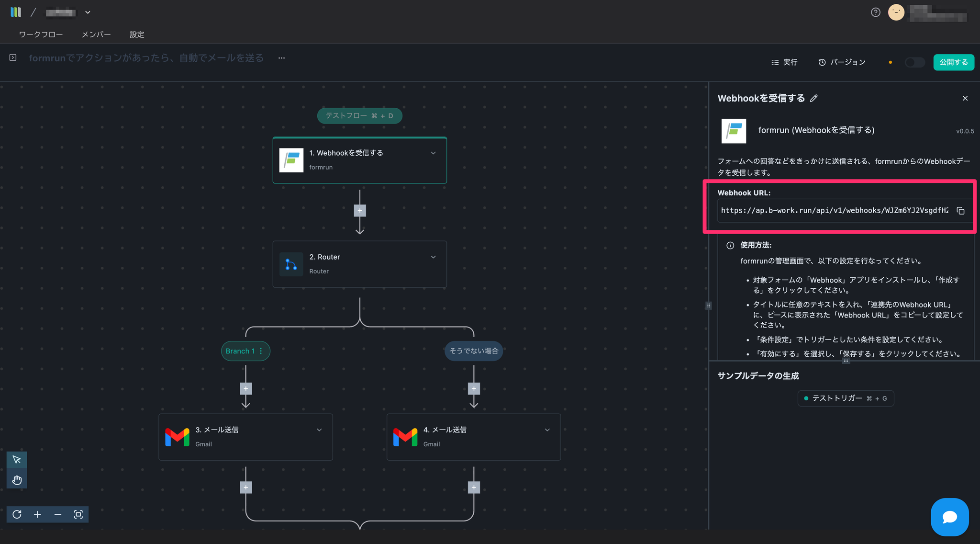Zoom in on the canvas with the plus icon
The height and width of the screenshot is (544, 980).
click(37, 514)
